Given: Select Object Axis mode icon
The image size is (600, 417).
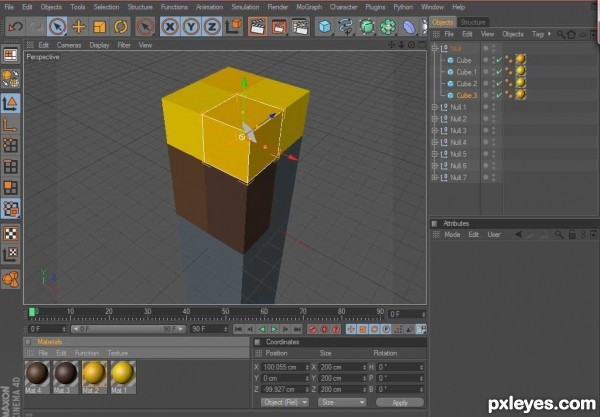Looking at the screenshot, I should point(10,124).
